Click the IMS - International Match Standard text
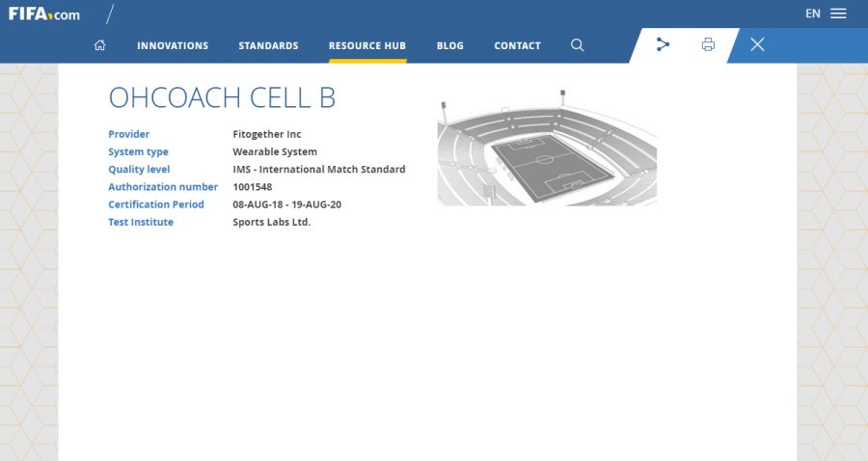Screen dimensions: 868x461 coord(319,170)
